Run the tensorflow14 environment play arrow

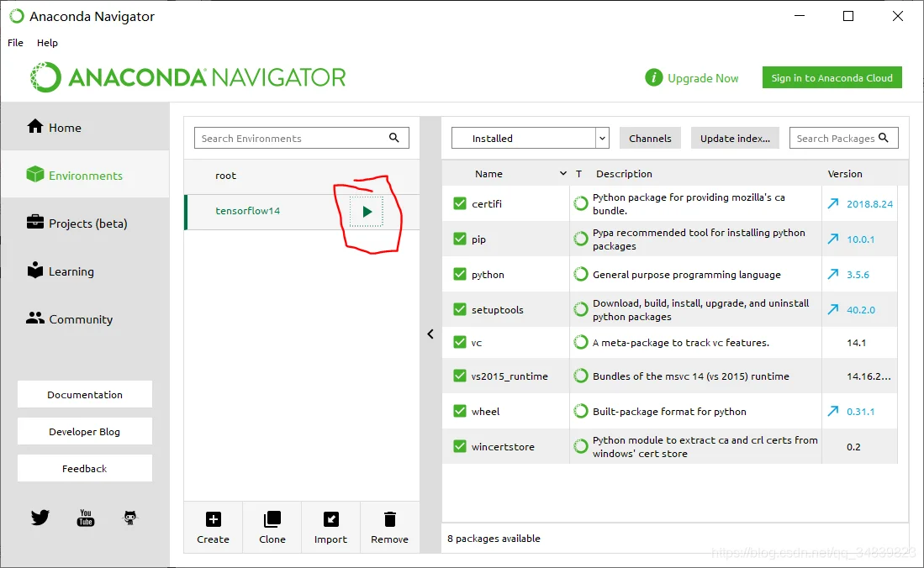[x=367, y=212]
